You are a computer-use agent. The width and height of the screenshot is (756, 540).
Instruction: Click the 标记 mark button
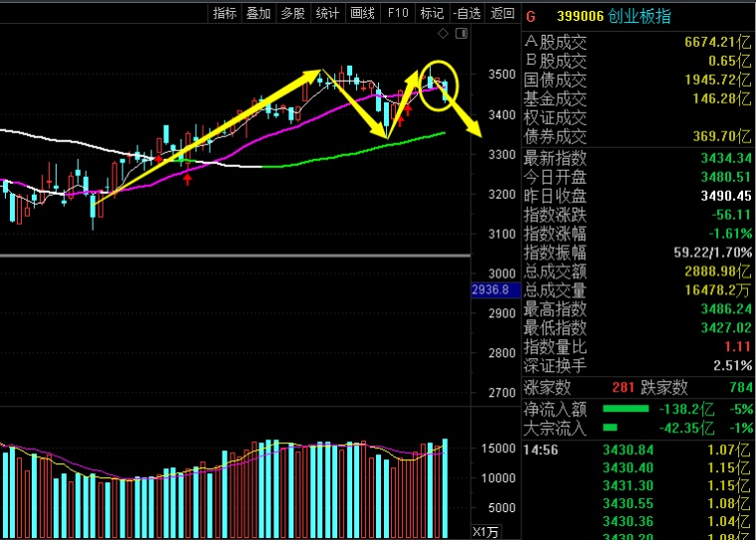pos(432,13)
